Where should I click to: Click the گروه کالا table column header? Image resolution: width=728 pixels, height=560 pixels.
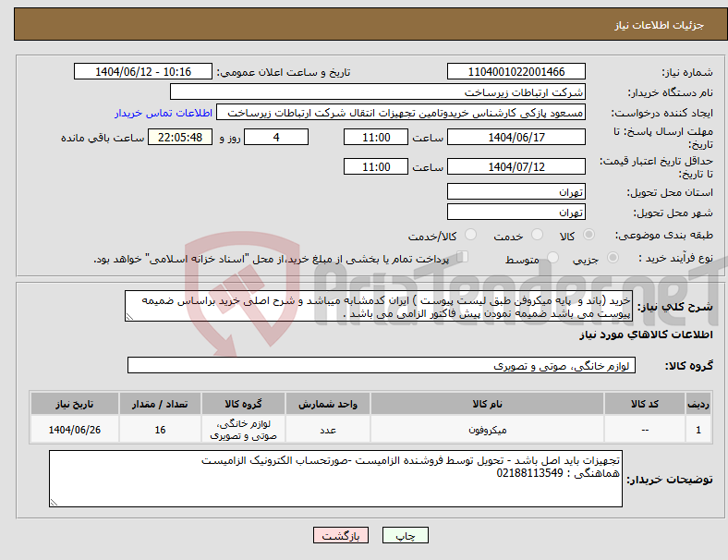point(243,404)
